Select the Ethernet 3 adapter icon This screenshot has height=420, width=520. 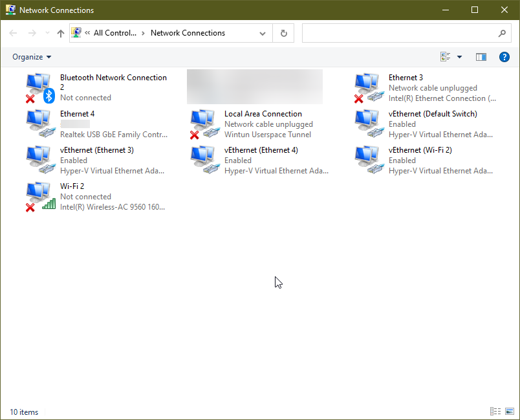click(369, 88)
